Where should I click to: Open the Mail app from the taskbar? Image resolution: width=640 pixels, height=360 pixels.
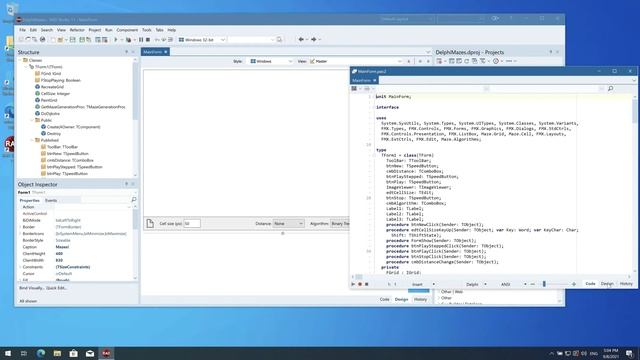(x=90, y=353)
